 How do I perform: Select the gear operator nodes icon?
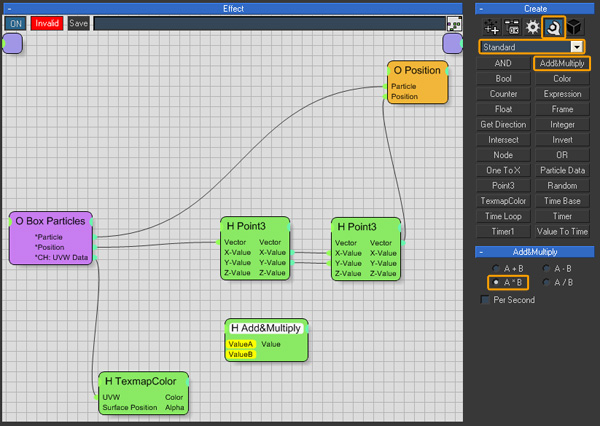532,28
